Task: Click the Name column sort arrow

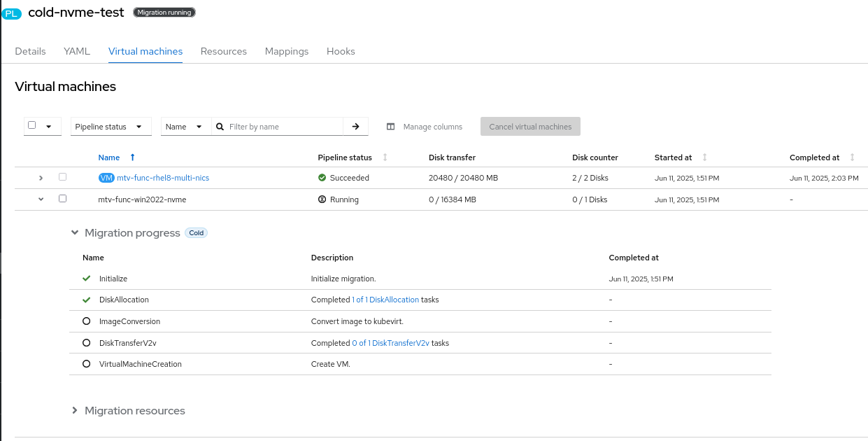Action: tap(133, 157)
